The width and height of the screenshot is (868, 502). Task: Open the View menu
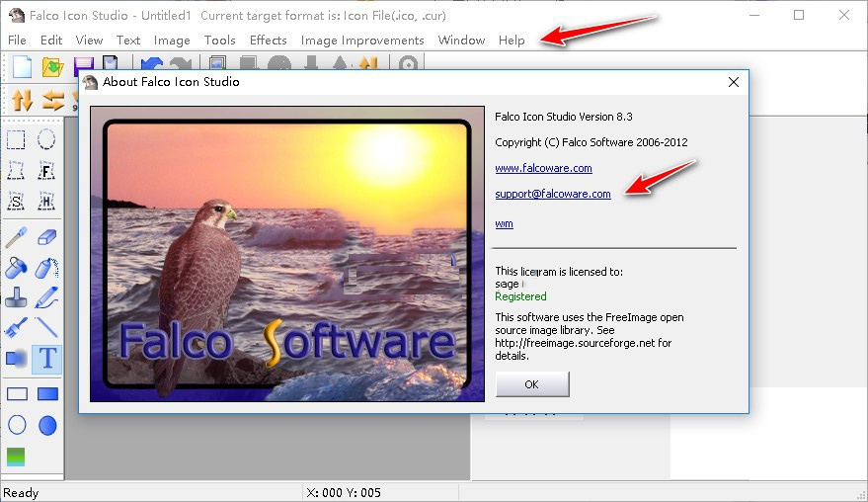click(89, 40)
